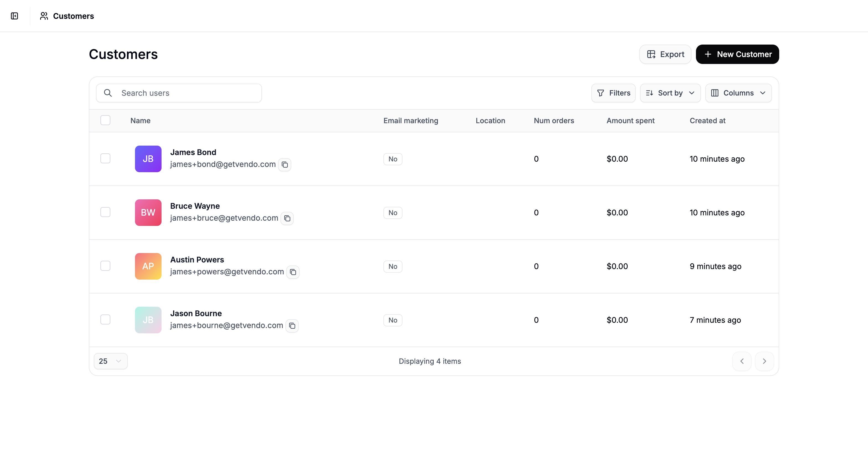Change the 25 per-page selector

pos(111,361)
